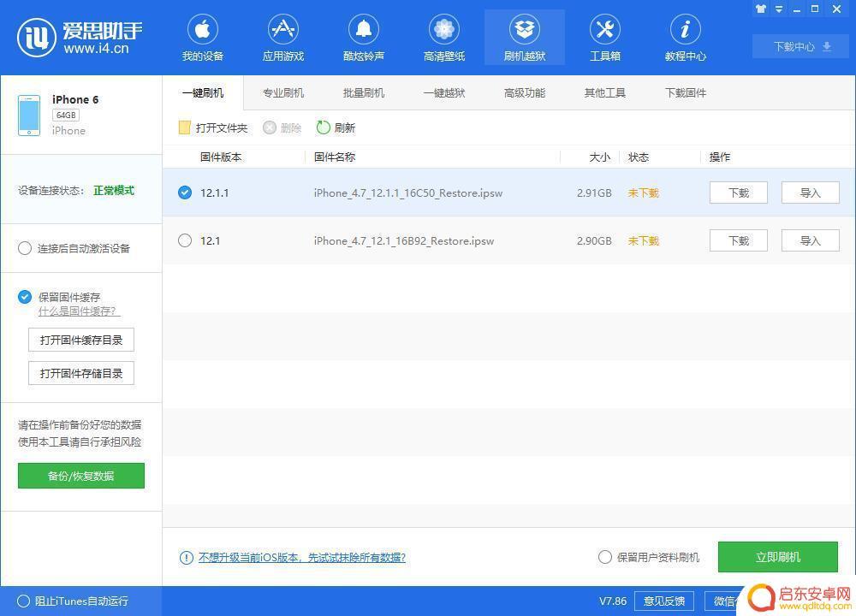Open 什么是固件缓存? link
This screenshot has width=856, height=616.
coord(78,311)
